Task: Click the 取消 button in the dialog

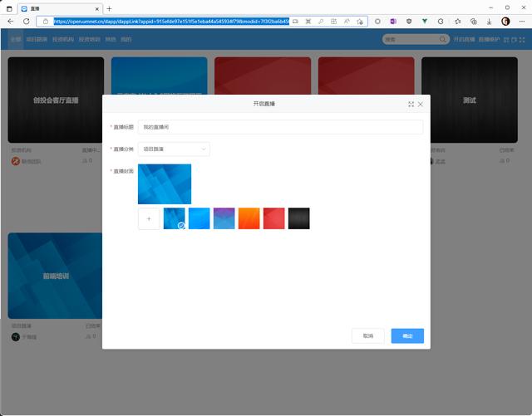Action: pos(368,336)
